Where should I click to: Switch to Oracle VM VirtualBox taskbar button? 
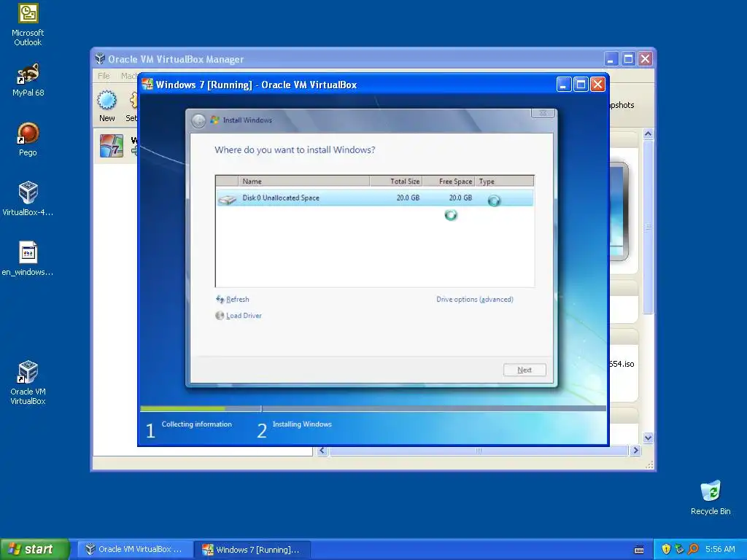click(134, 550)
